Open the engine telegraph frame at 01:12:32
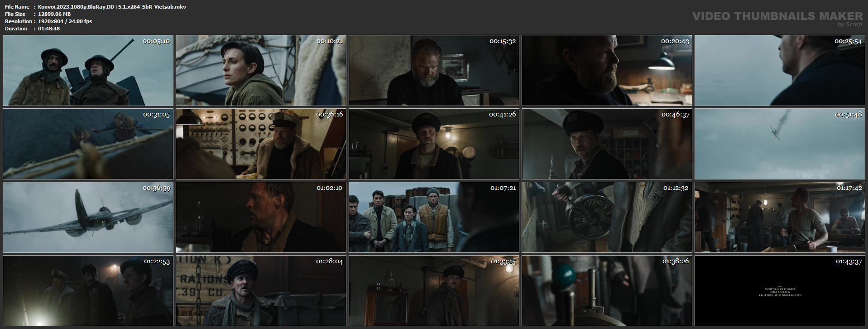Image resolution: width=868 pixels, height=329 pixels. click(x=607, y=218)
